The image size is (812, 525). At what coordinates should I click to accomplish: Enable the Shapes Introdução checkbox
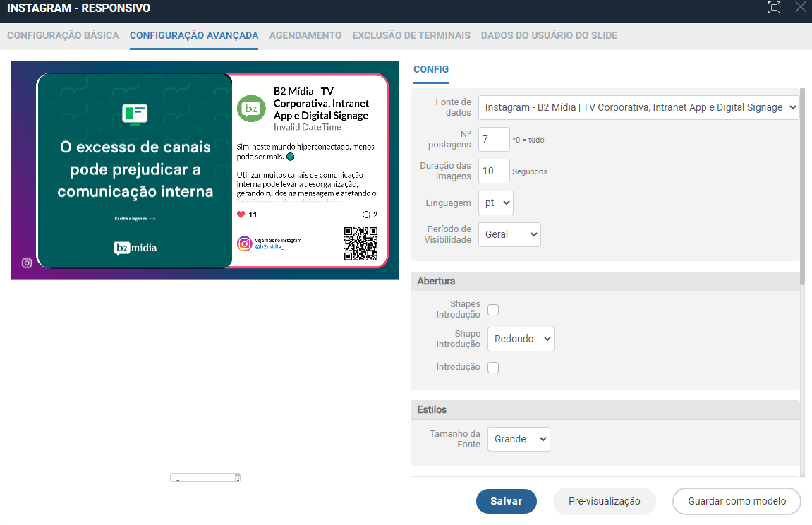(493, 310)
